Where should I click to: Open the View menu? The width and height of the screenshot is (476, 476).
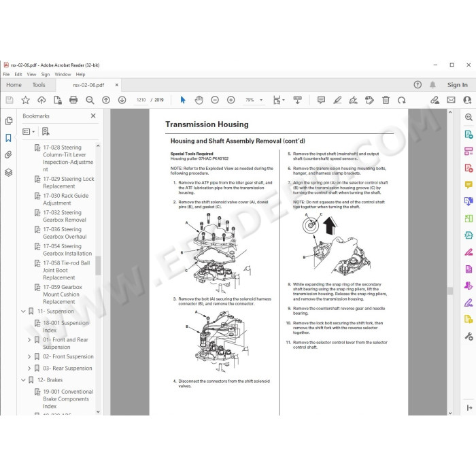[31, 74]
